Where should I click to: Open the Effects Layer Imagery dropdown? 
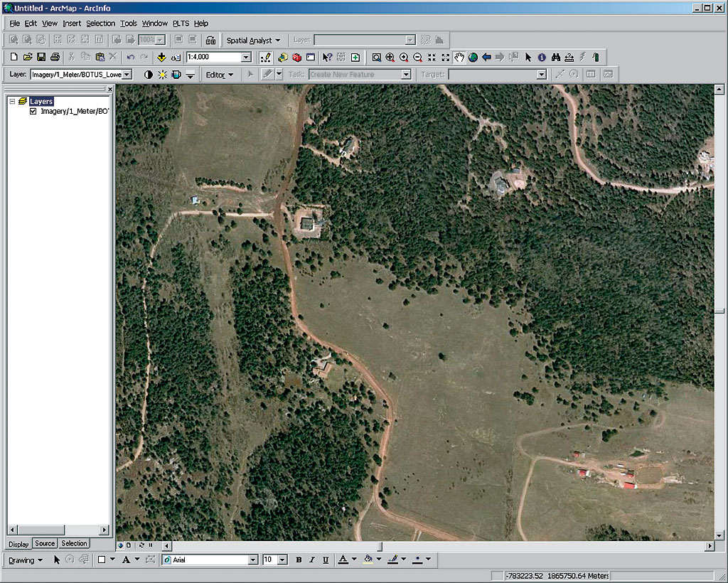[127, 74]
